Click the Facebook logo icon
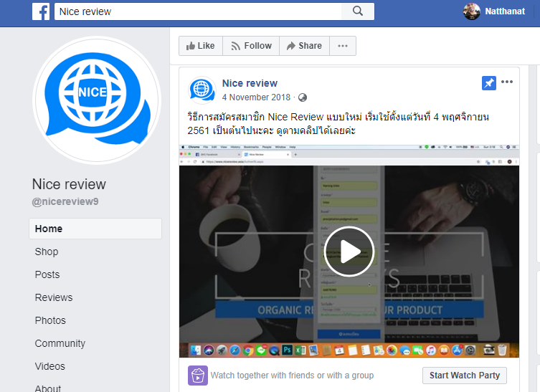540x392 pixels. (x=41, y=11)
